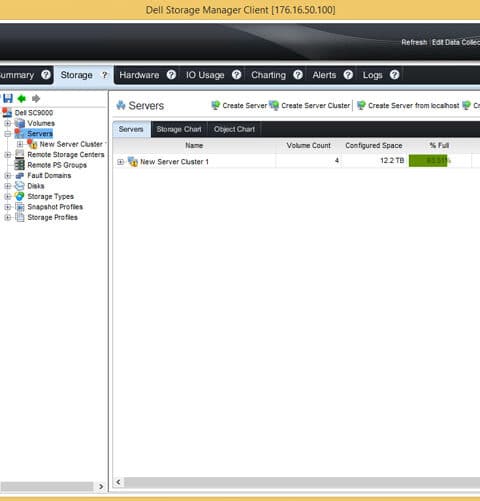Screen dimensions: 480x501
Task: Open help icon next to Charting tab
Action: tap(298, 75)
